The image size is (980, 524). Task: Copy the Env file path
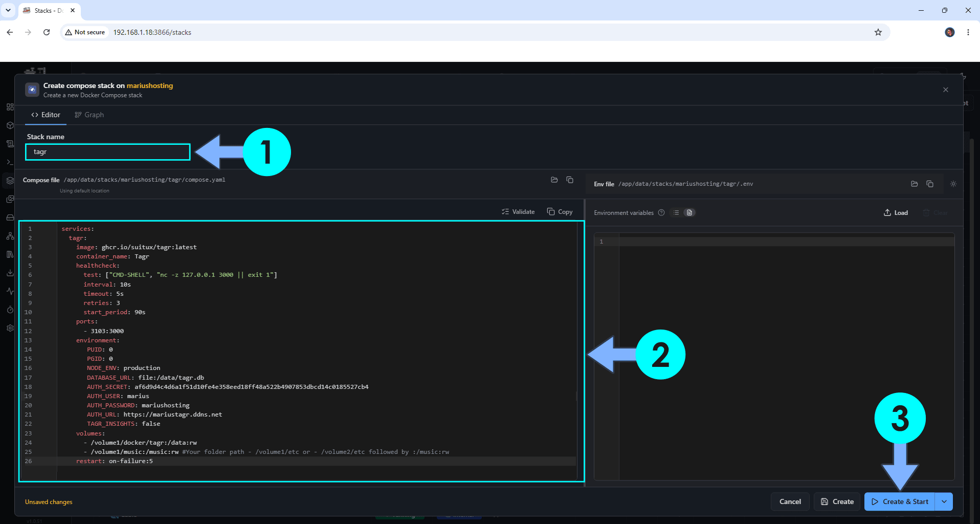tap(930, 184)
